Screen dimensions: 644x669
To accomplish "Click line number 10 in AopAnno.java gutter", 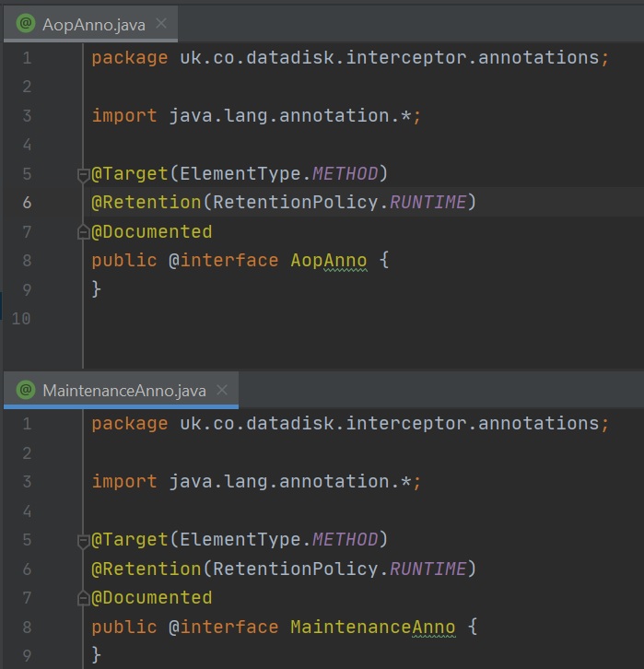I will pos(23,318).
